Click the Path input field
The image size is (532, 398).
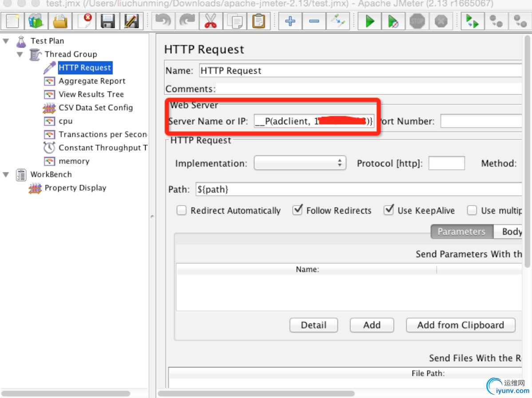(x=359, y=189)
